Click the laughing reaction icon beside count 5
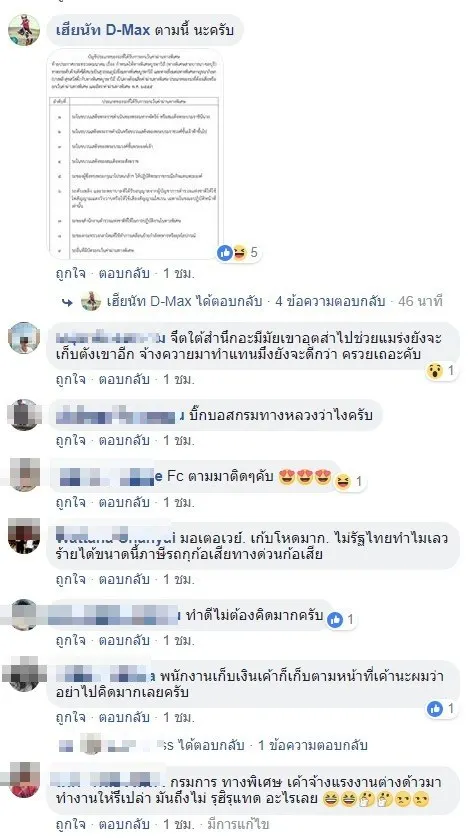 pos(239,253)
